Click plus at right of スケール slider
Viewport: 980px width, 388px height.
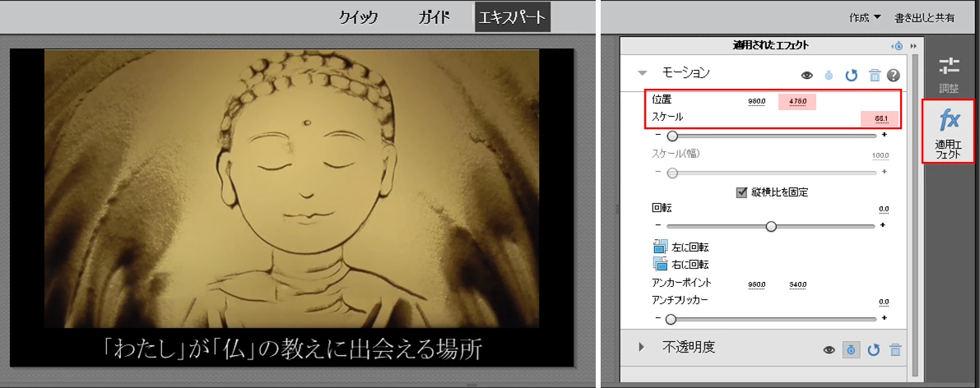coord(884,135)
